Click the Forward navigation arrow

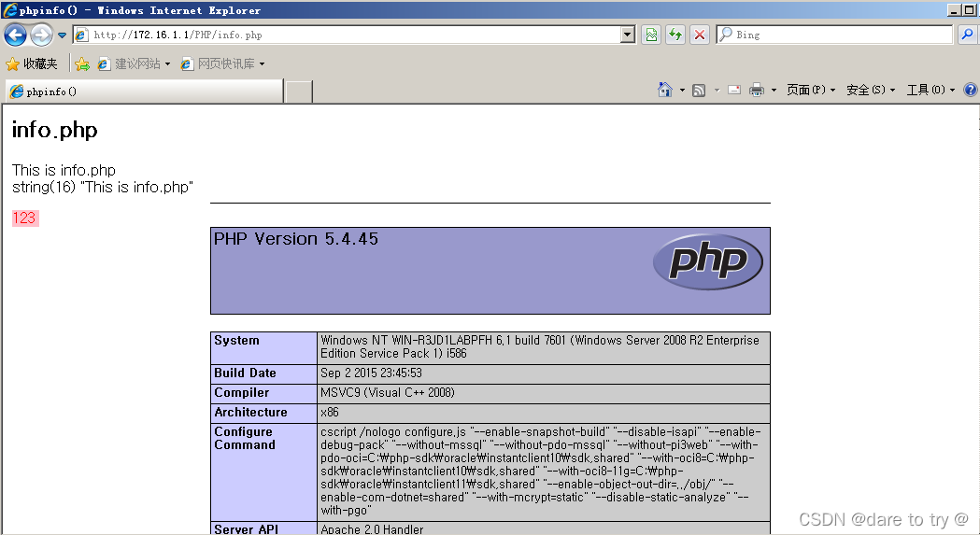[41, 35]
